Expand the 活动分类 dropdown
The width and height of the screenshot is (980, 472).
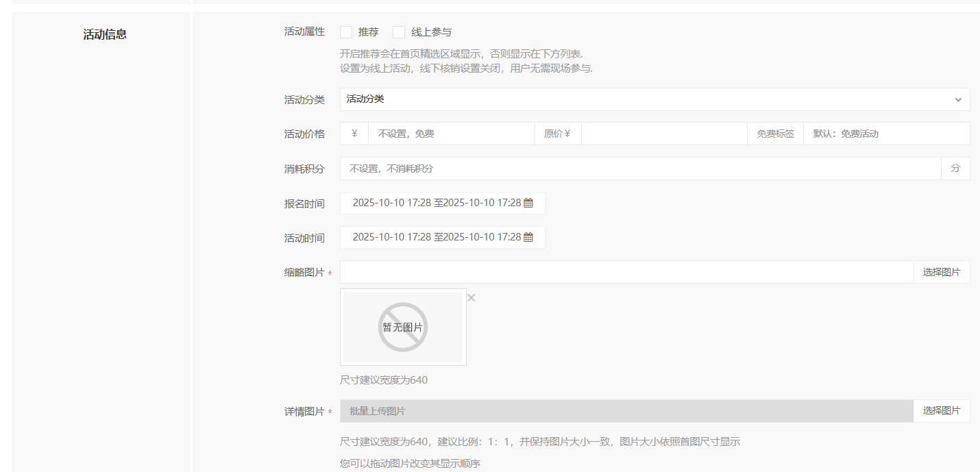click(x=654, y=99)
